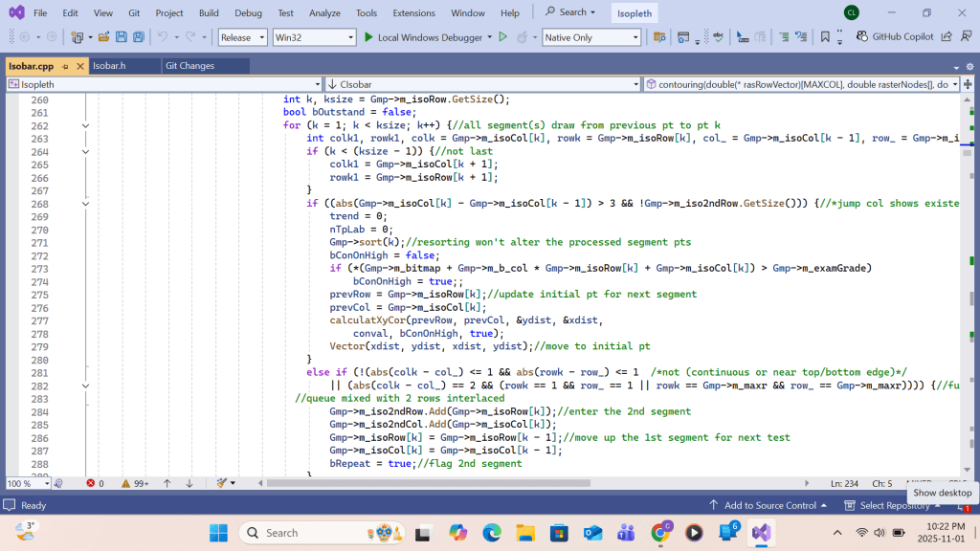Viewport: 980px width, 551px height.
Task: Expand the Native Only debugger dropdown
Action: [590, 37]
